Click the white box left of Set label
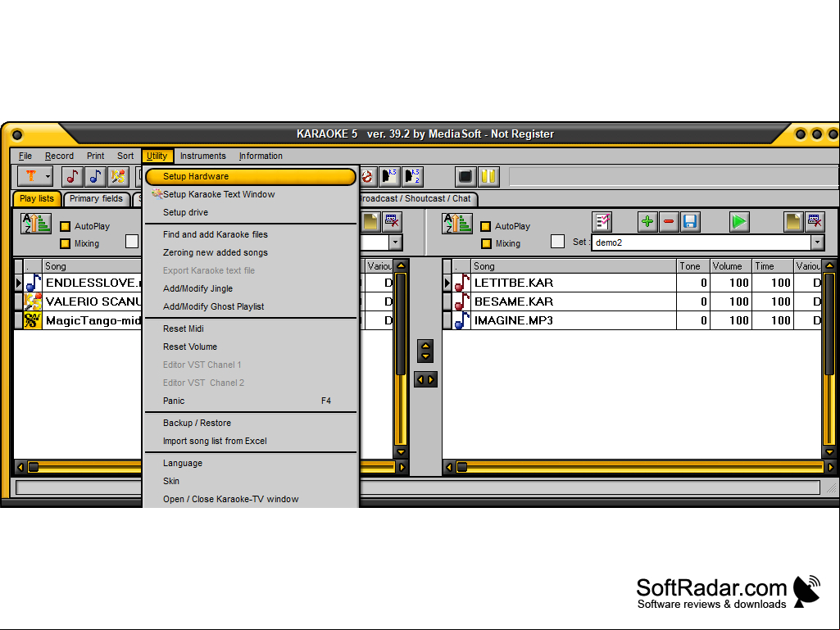This screenshot has height=630, width=840. pyautogui.click(x=558, y=242)
